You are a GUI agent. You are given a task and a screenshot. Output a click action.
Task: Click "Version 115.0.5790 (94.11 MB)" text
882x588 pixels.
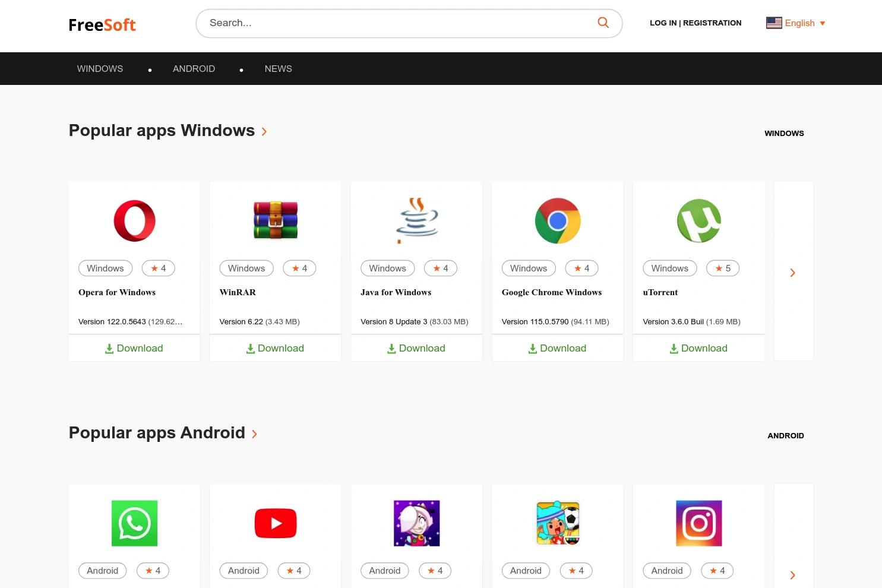[x=555, y=322]
